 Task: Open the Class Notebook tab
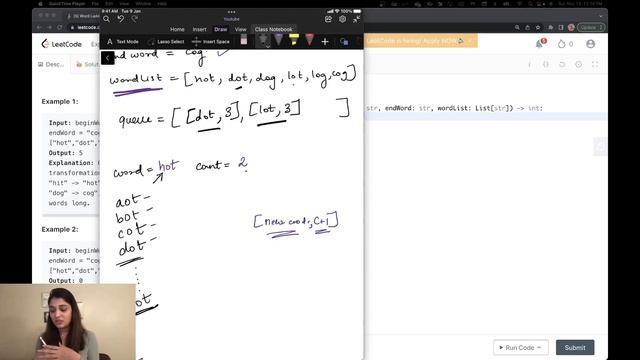click(x=273, y=29)
